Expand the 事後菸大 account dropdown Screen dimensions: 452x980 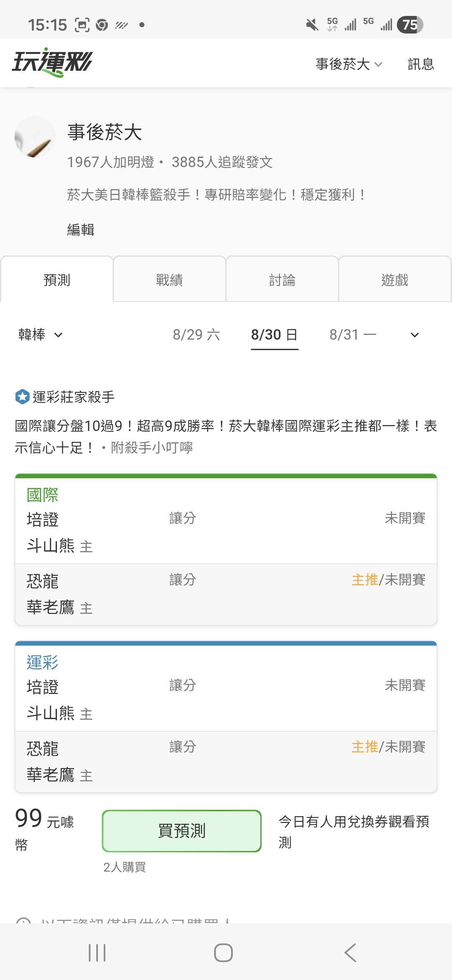349,64
